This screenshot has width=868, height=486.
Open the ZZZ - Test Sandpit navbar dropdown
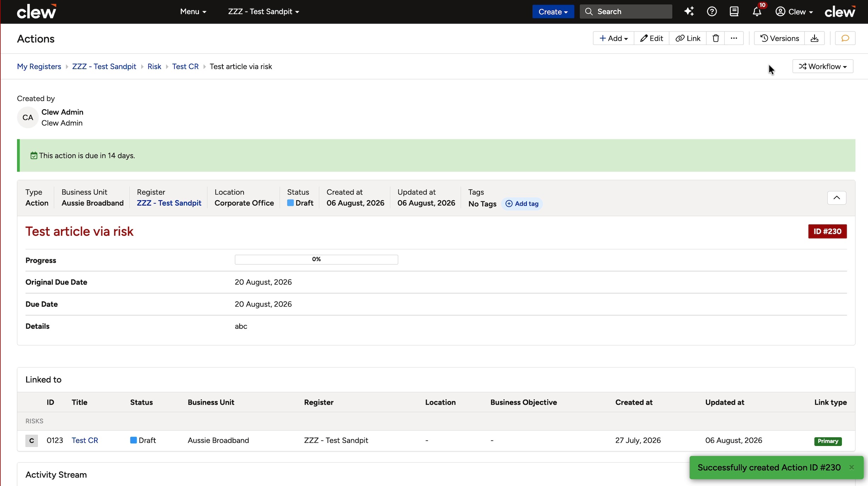pyautogui.click(x=263, y=11)
